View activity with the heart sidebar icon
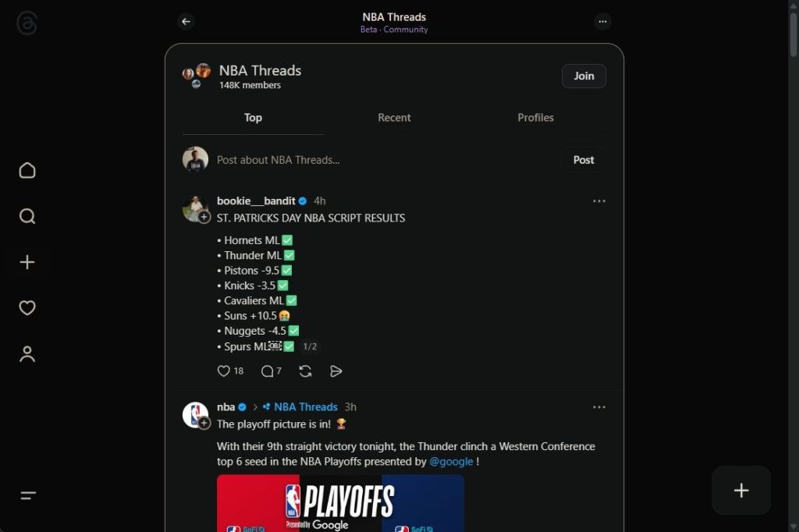Viewport: 799px width, 532px height. (27, 307)
